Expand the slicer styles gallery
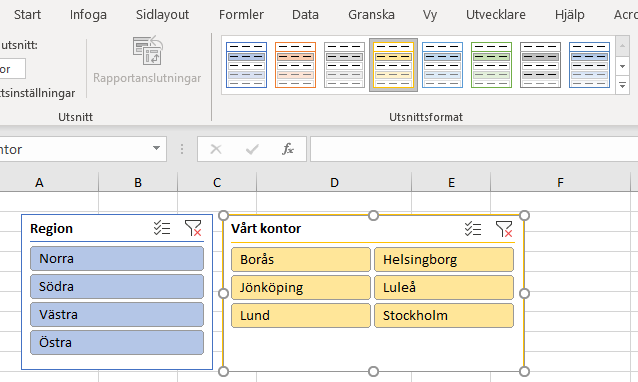 (x=623, y=86)
